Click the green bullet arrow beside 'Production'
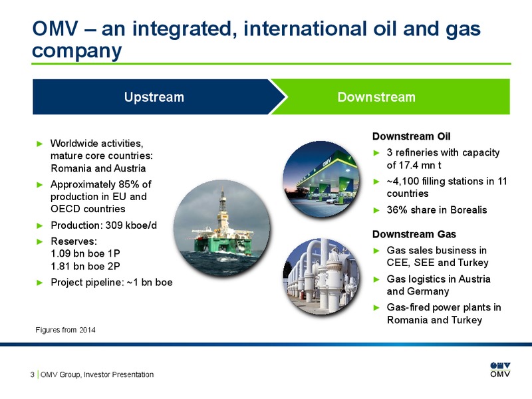This screenshot has width=532, height=399. [40, 225]
